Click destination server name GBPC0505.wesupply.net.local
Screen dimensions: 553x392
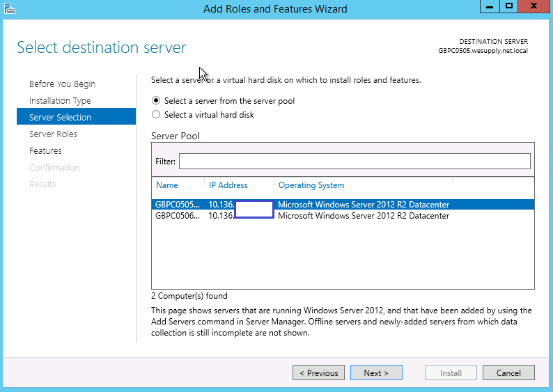click(483, 50)
